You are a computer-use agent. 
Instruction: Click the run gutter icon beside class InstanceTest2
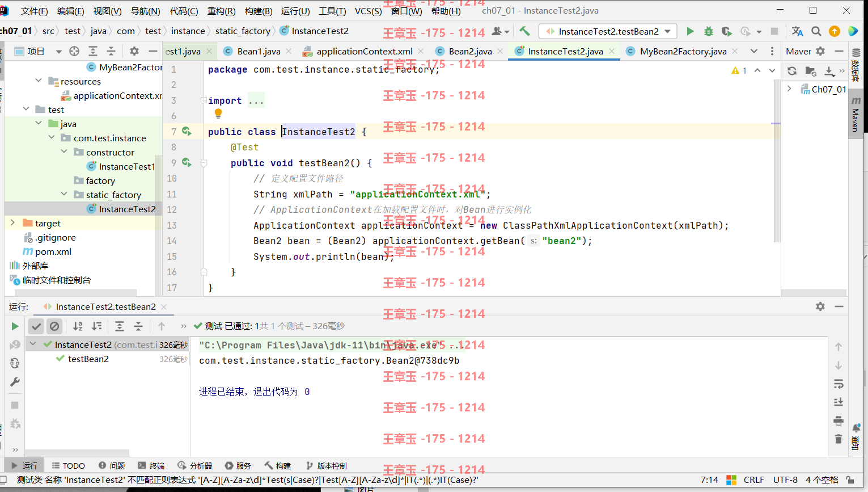click(x=186, y=131)
